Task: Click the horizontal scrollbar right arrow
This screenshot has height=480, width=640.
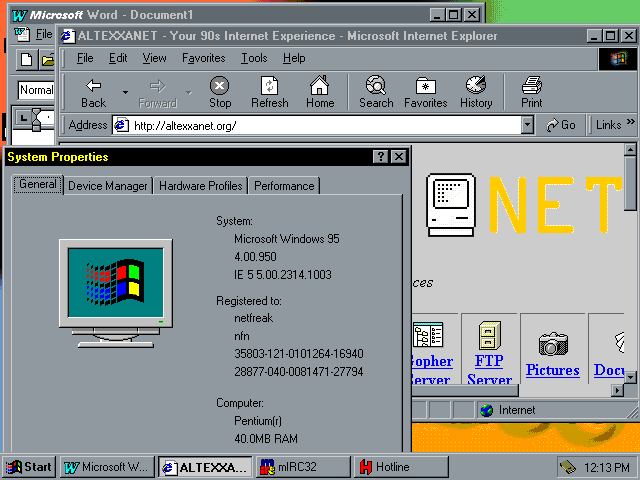Action: 618,391
